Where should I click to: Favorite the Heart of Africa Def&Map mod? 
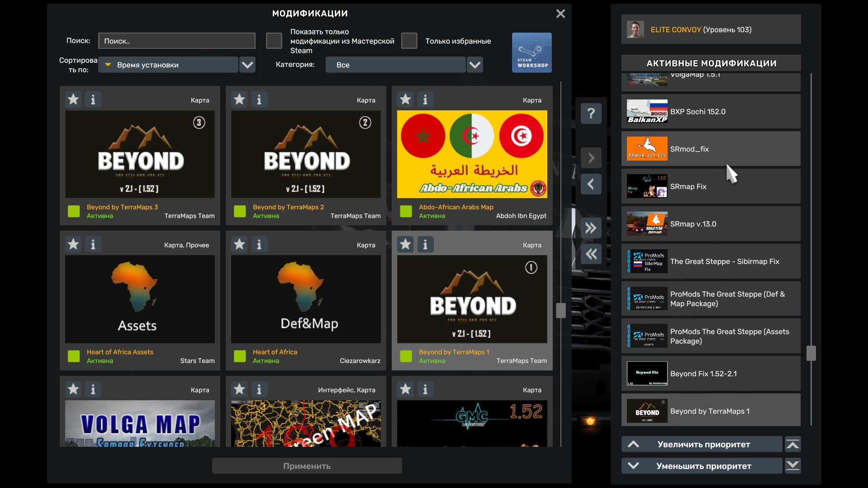[x=239, y=245]
